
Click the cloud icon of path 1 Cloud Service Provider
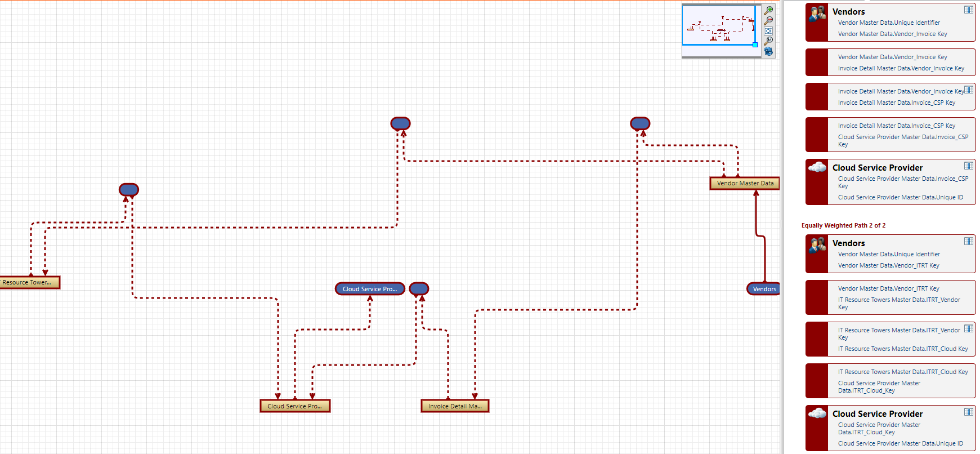point(817,167)
